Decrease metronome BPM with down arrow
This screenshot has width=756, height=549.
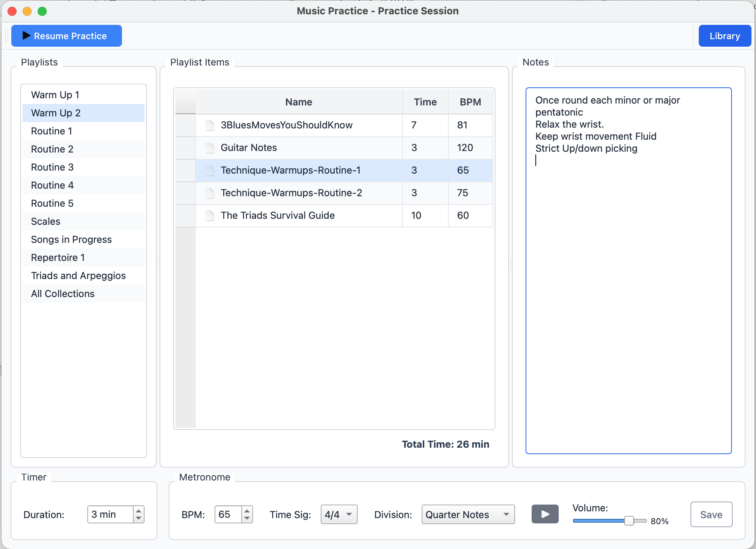(x=247, y=518)
